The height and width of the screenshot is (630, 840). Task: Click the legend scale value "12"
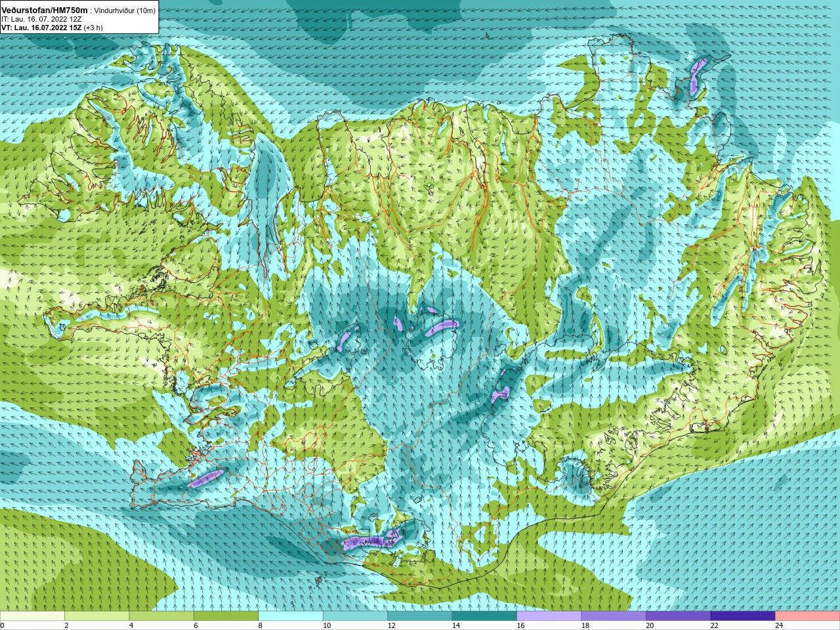[x=391, y=625]
